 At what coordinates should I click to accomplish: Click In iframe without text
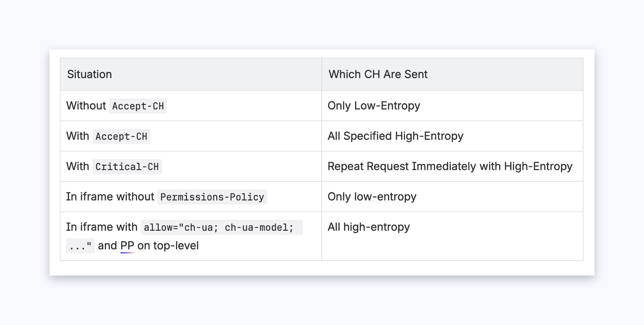(110, 197)
